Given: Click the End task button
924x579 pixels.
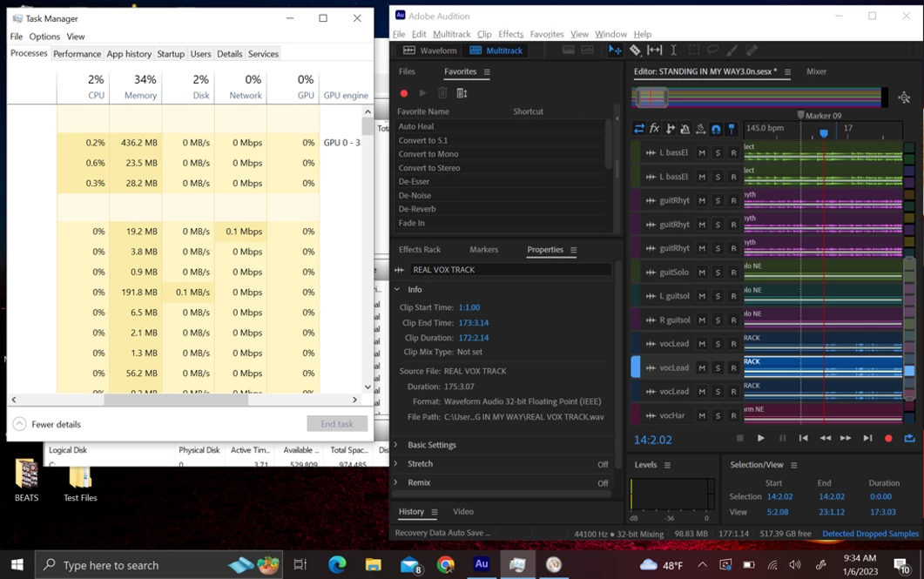Looking at the screenshot, I should (x=337, y=423).
